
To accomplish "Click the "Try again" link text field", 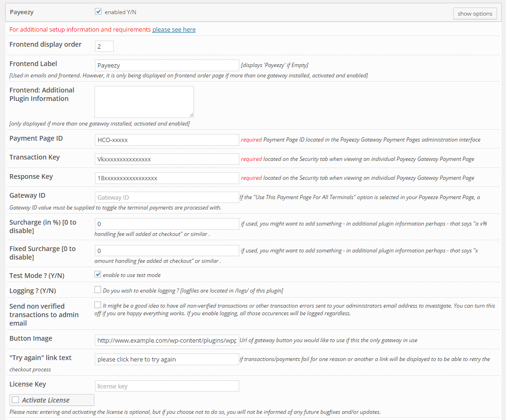I will pyautogui.click(x=167, y=359).
